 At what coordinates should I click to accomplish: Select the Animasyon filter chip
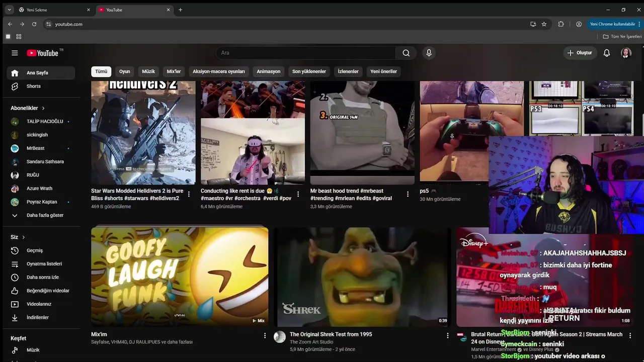coord(269,71)
